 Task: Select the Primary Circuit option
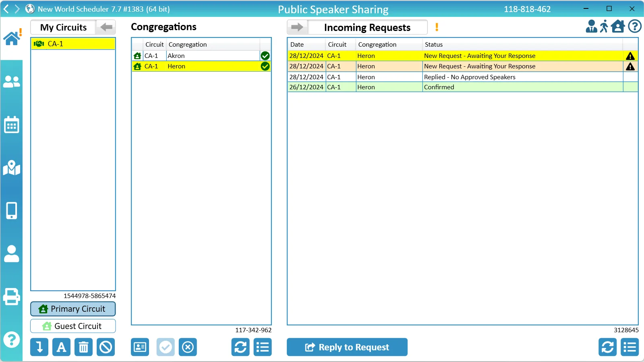point(73,309)
